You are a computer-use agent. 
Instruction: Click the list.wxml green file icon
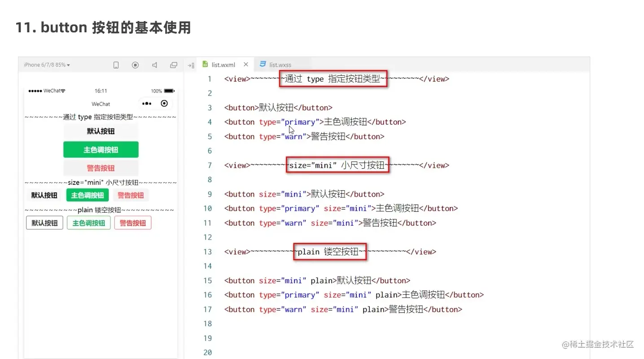pos(205,65)
